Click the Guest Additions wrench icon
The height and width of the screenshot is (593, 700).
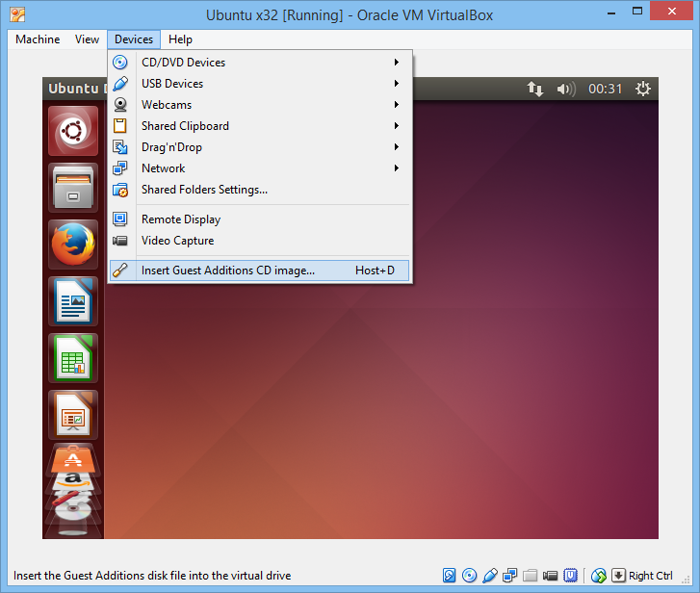[x=120, y=270]
